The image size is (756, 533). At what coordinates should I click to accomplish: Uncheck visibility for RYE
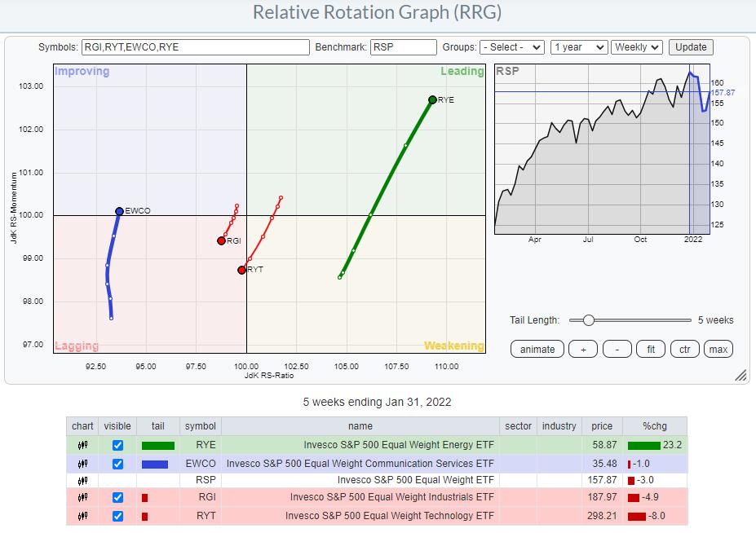pos(117,446)
